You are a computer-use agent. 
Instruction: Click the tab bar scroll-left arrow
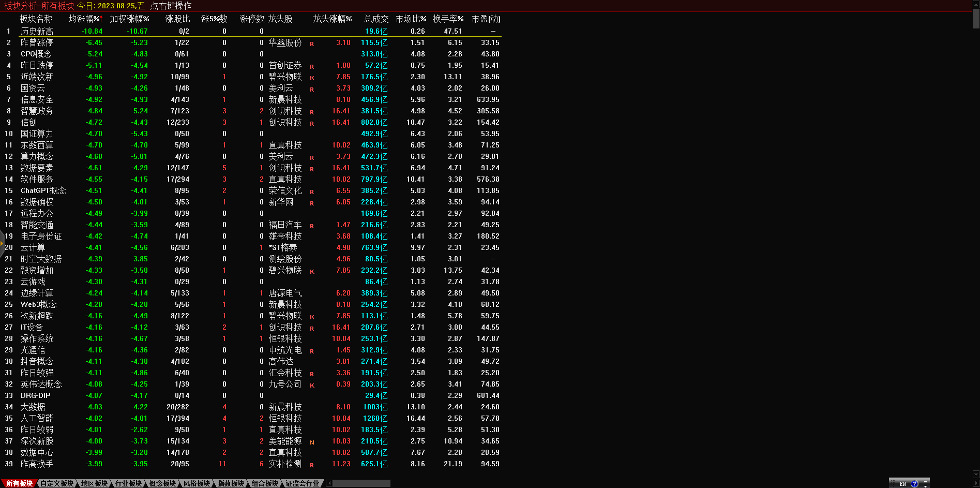329,483
